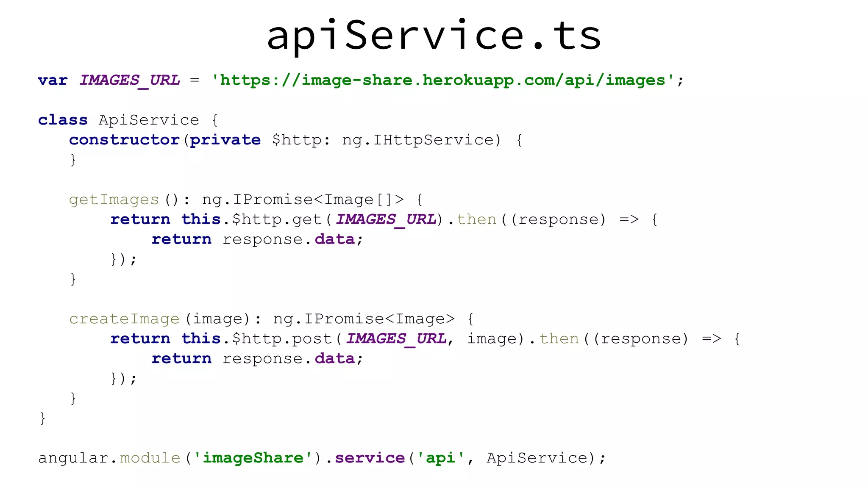This screenshot has width=868, height=488.
Task: Click 'data' in the last return statement
Action: point(334,359)
